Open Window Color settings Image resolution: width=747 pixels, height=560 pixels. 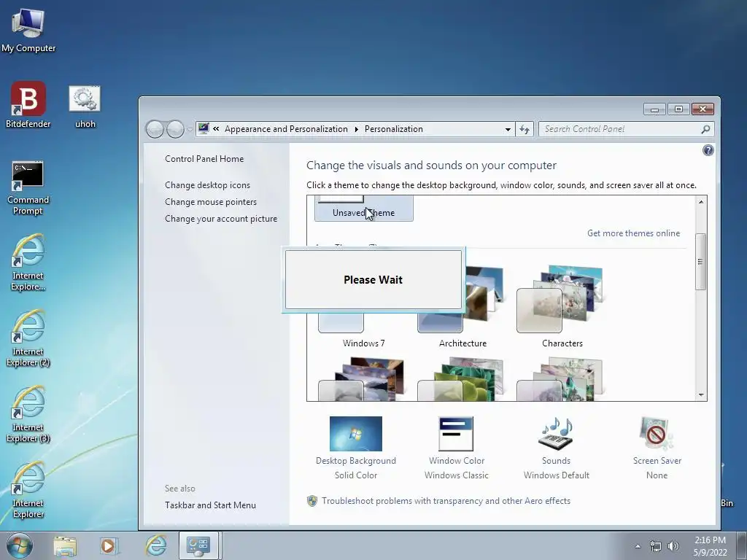457,448
